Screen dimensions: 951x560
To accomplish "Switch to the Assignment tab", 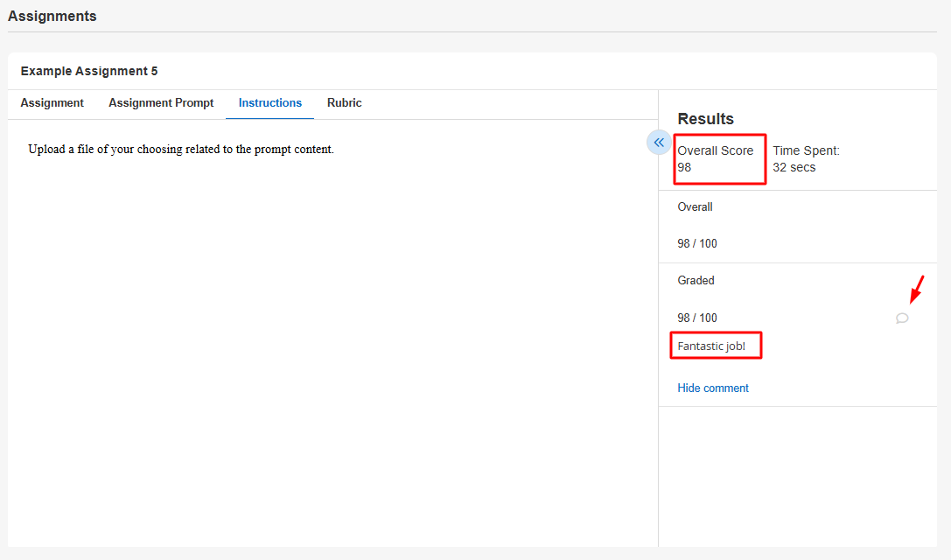I will pyautogui.click(x=52, y=103).
